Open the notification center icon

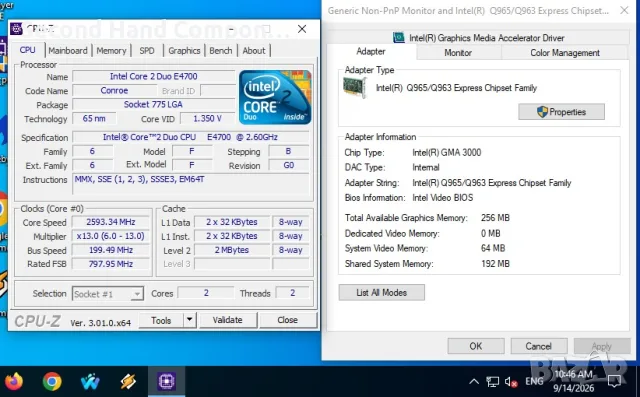coord(614,381)
